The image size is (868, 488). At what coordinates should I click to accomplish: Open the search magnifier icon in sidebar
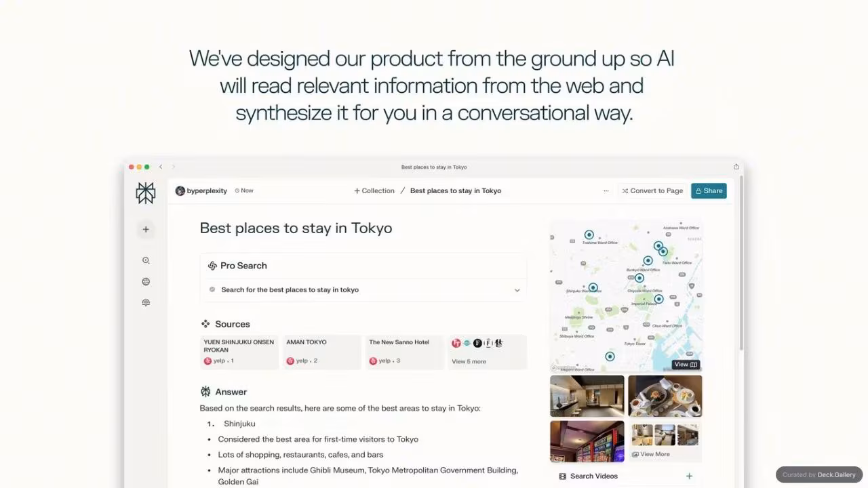(146, 260)
